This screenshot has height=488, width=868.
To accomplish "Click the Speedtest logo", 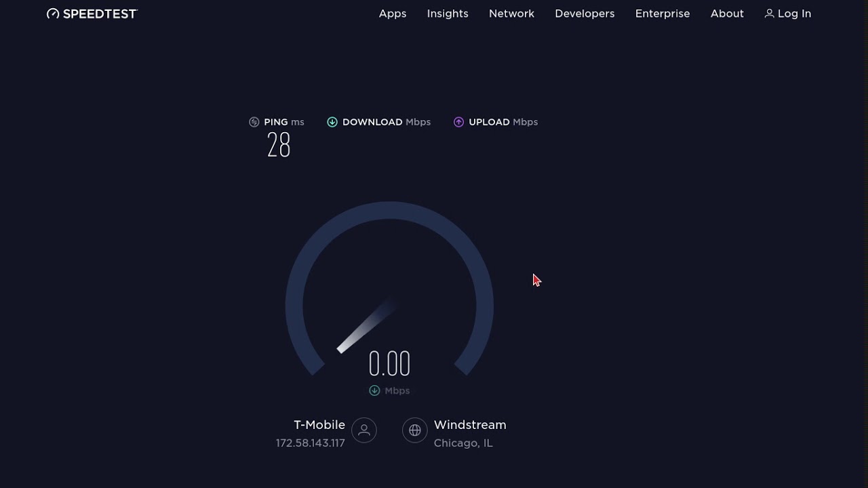I will pyautogui.click(x=92, y=14).
